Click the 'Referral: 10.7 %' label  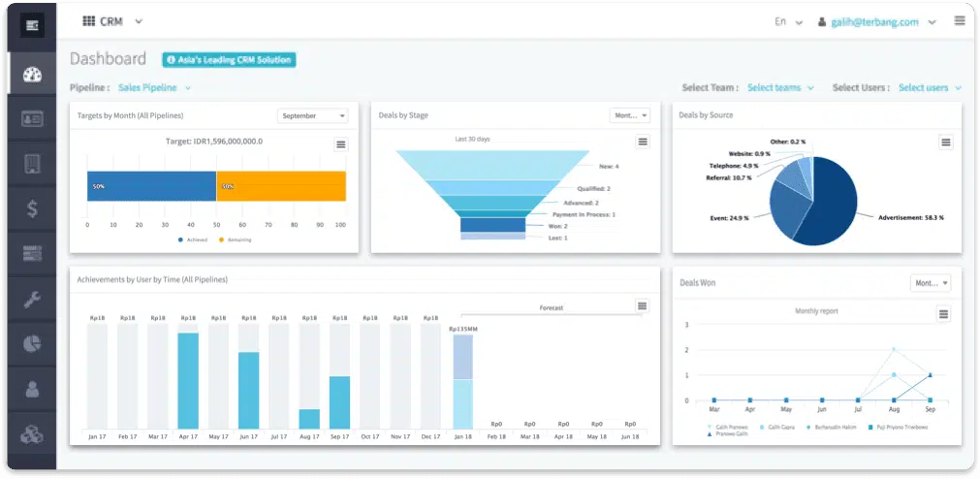pos(729,178)
